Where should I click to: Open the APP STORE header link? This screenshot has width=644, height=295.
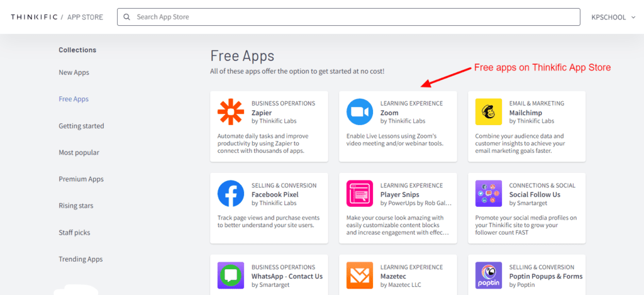(85, 17)
